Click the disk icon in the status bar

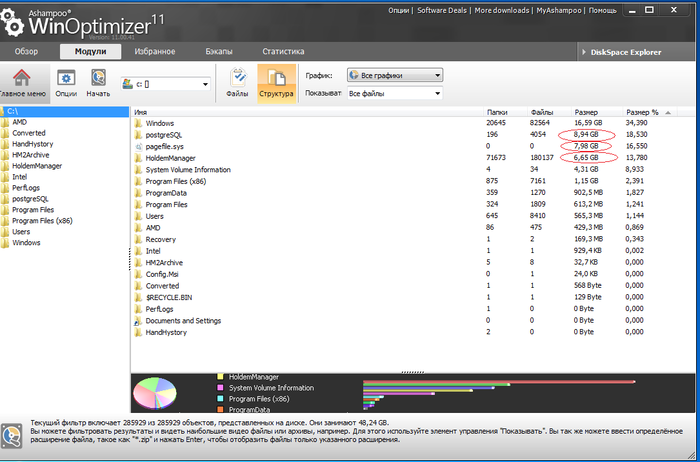pos(12,435)
